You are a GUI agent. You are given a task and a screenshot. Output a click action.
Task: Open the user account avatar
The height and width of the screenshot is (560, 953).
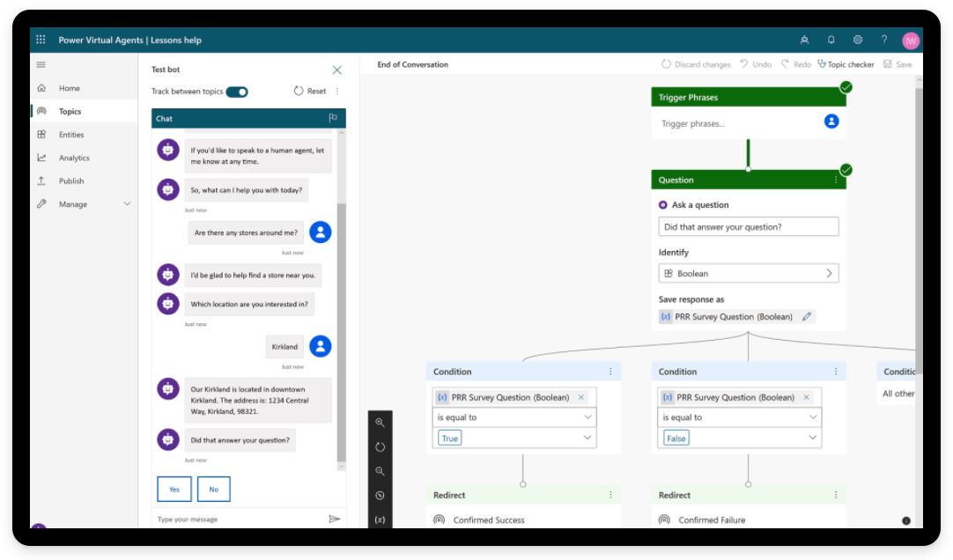point(911,41)
